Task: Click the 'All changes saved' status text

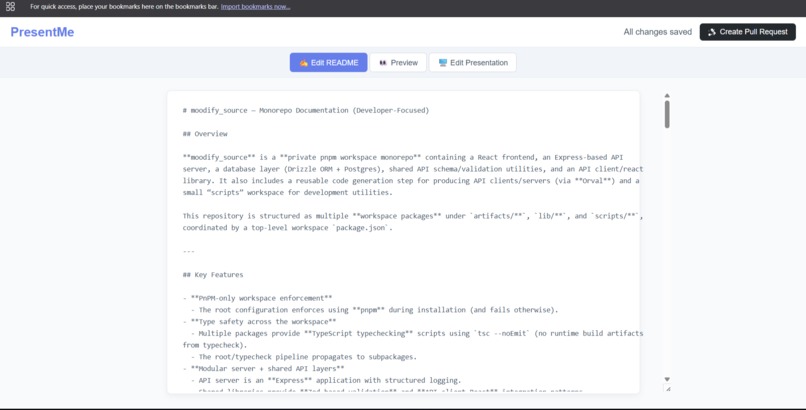Action: click(x=657, y=32)
